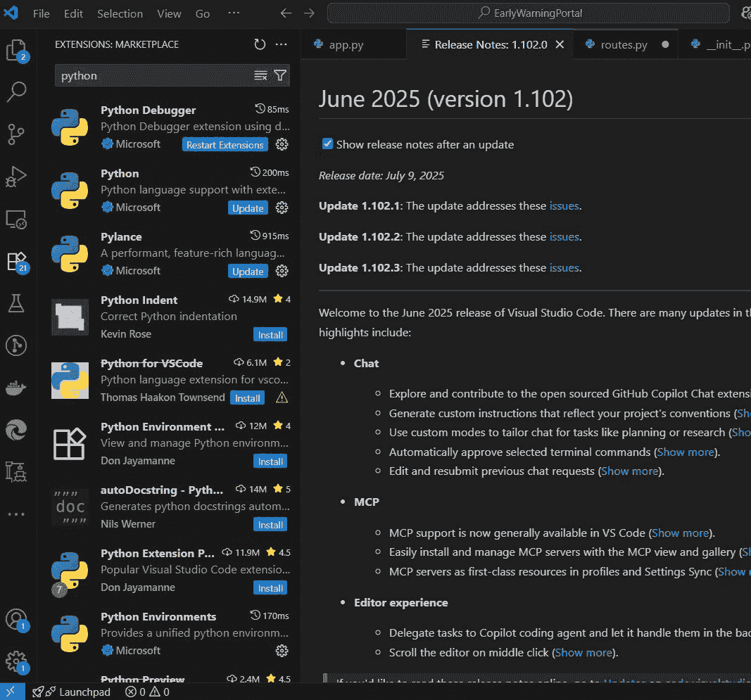
Task: Clear extensions search results icon
Action: tap(260, 75)
